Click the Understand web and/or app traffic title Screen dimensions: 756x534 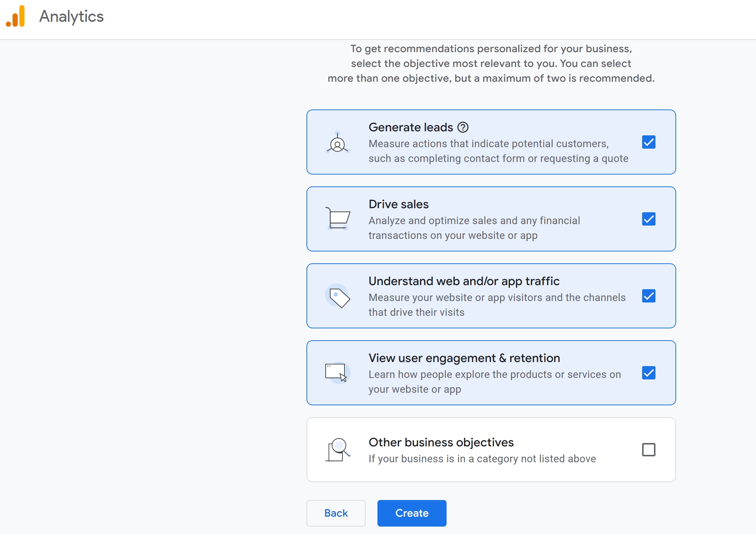point(464,281)
